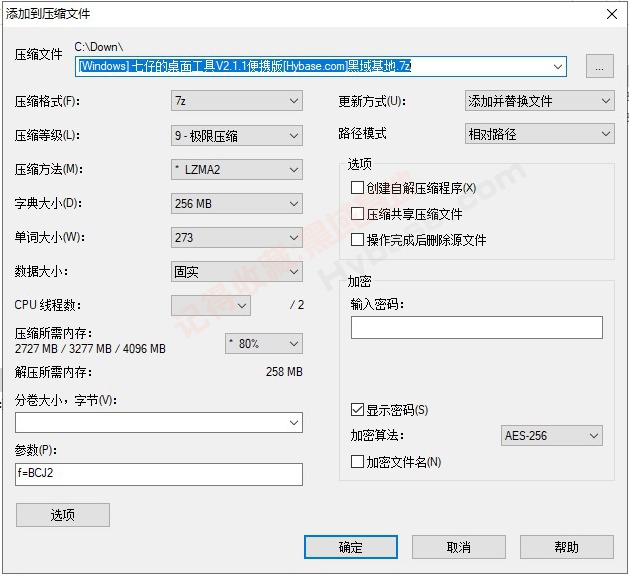Open the 压缩方法 LZMA2 dropdown
Screen dimensions: 629x576
(237, 170)
